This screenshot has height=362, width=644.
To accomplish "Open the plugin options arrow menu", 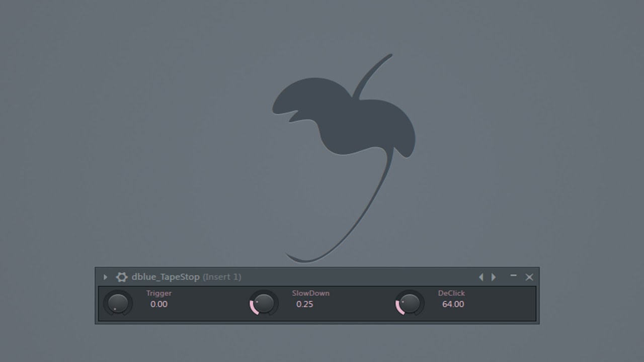I will (105, 277).
